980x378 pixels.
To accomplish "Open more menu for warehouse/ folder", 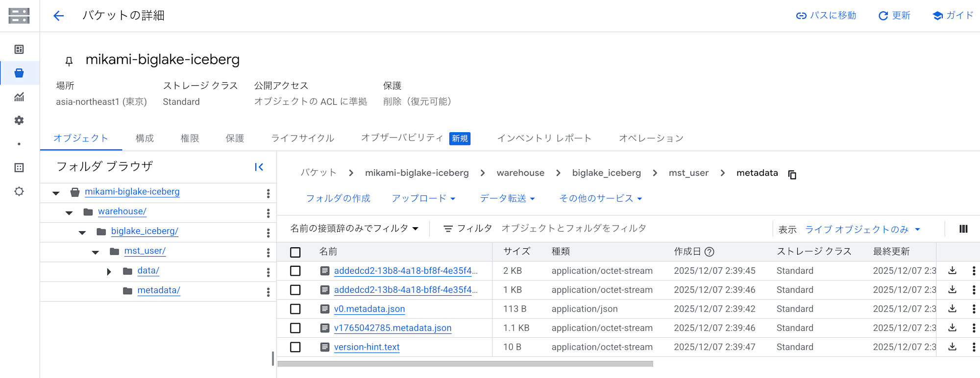I will [x=268, y=213].
